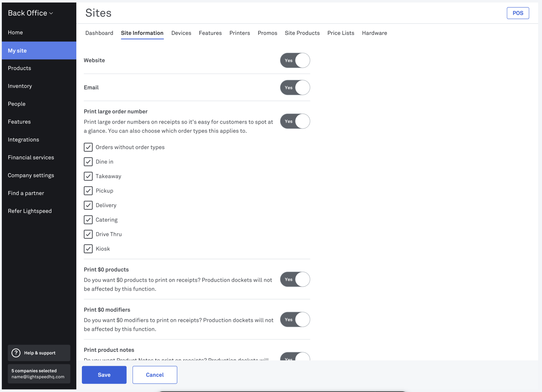This screenshot has height=392, width=542.
Task: Uncheck the Dine in checkbox
Action: coord(88,162)
